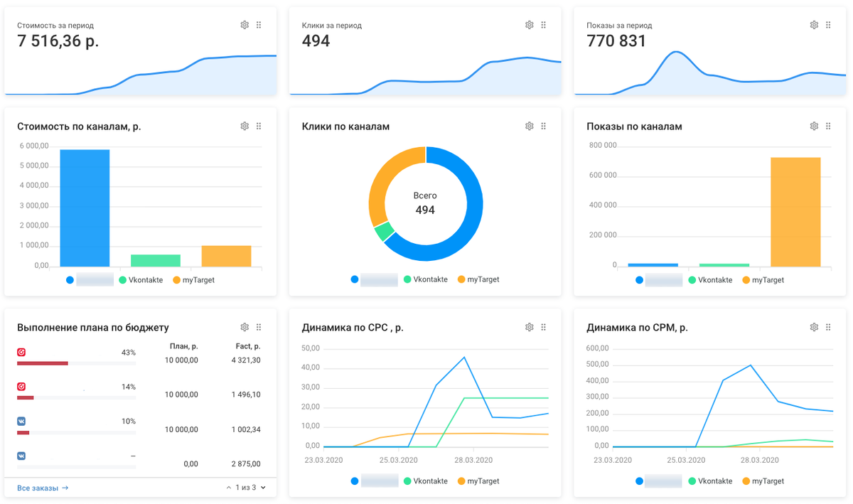Click the Fact value 4 321,30

[246, 360]
